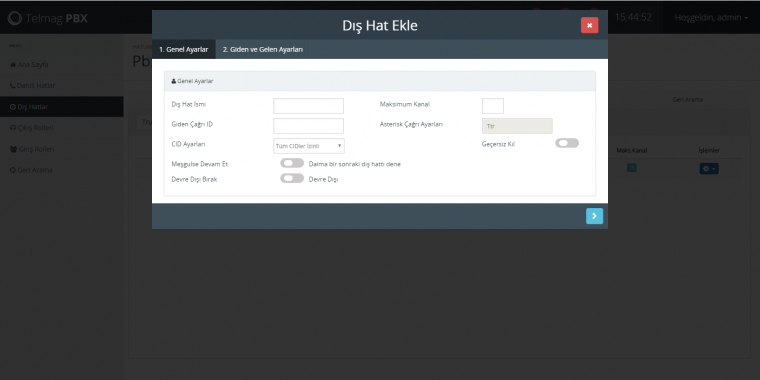
Task: Go to next step with arrow button
Action: 594,216
